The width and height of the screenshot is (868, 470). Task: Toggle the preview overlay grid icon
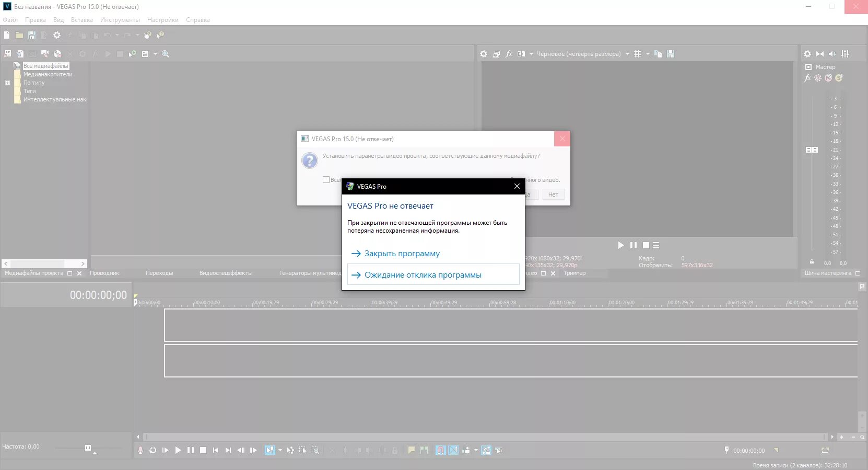click(x=638, y=54)
